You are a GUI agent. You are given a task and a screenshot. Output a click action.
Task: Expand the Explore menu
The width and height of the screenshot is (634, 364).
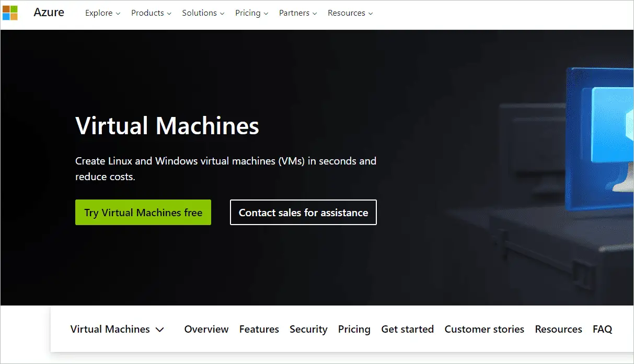pyautogui.click(x=102, y=13)
